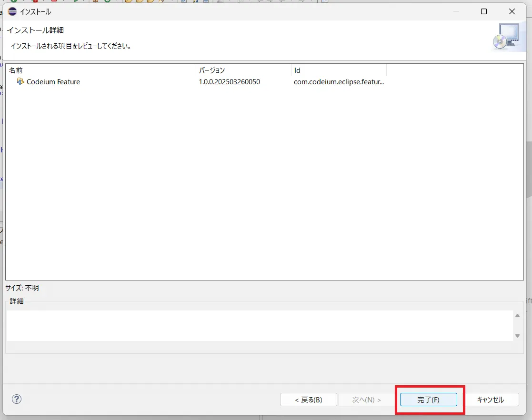Image resolution: width=532 pixels, height=420 pixels.
Task: Open help with the question mark icon
Action: (17, 399)
